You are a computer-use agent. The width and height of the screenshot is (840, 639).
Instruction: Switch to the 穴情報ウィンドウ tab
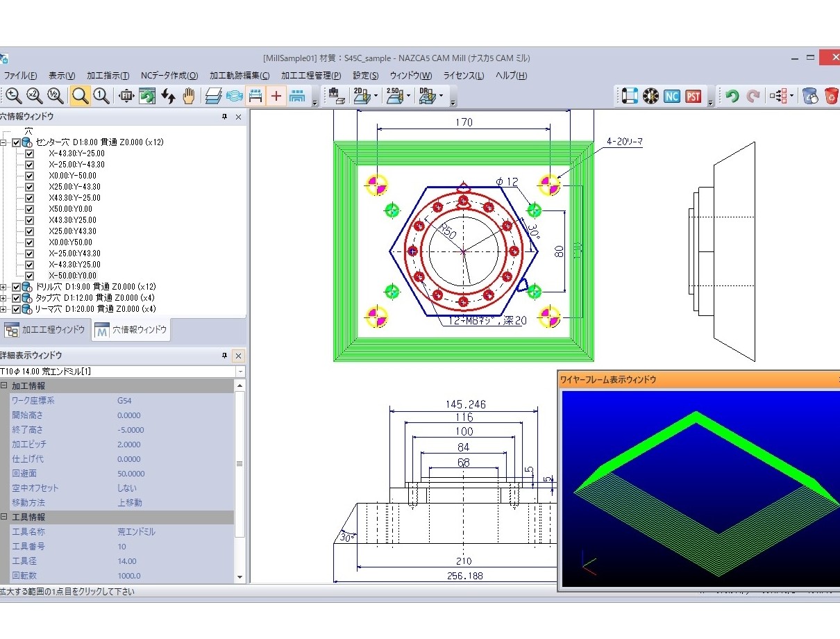131,330
